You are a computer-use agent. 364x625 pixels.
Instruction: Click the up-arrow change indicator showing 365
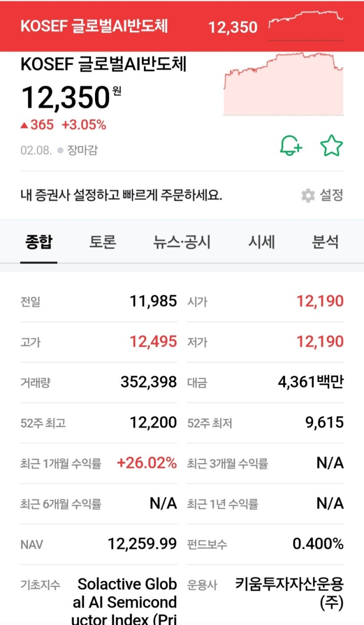(38, 125)
